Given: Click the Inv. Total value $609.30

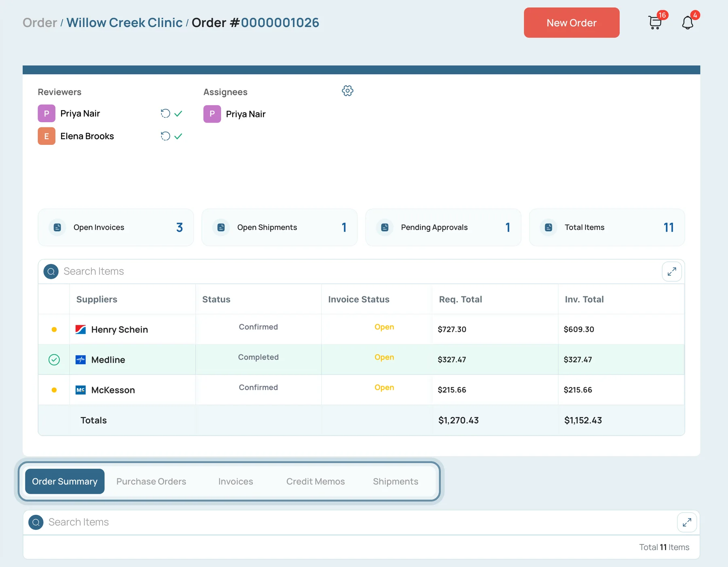Looking at the screenshot, I should (579, 329).
